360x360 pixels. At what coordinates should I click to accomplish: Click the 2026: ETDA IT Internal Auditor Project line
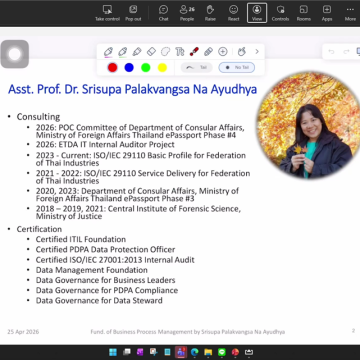point(105,145)
